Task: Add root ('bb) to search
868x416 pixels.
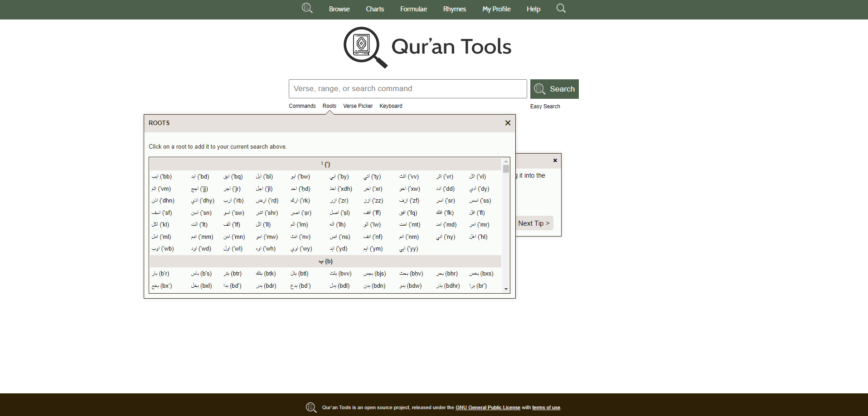Action: click(162, 177)
